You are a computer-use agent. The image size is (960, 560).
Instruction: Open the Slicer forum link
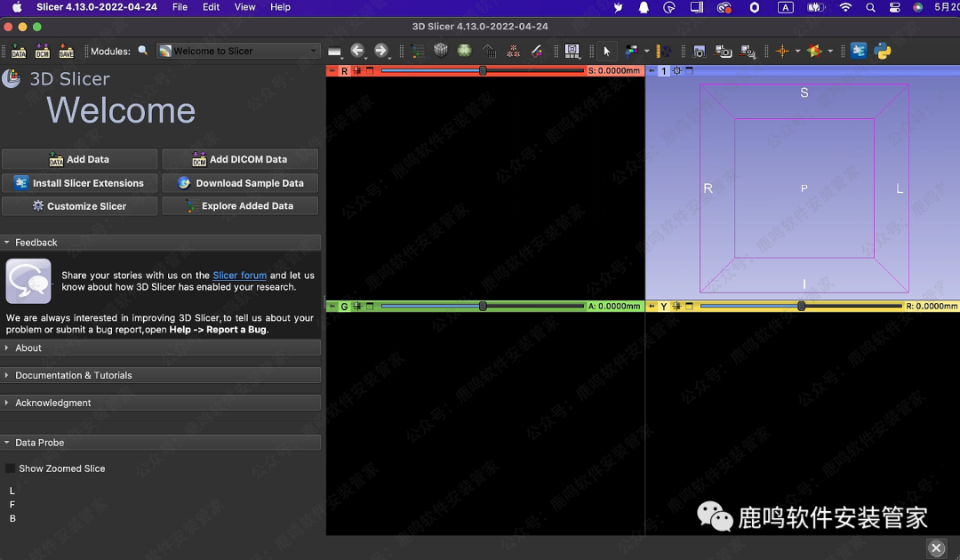(239, 276)
